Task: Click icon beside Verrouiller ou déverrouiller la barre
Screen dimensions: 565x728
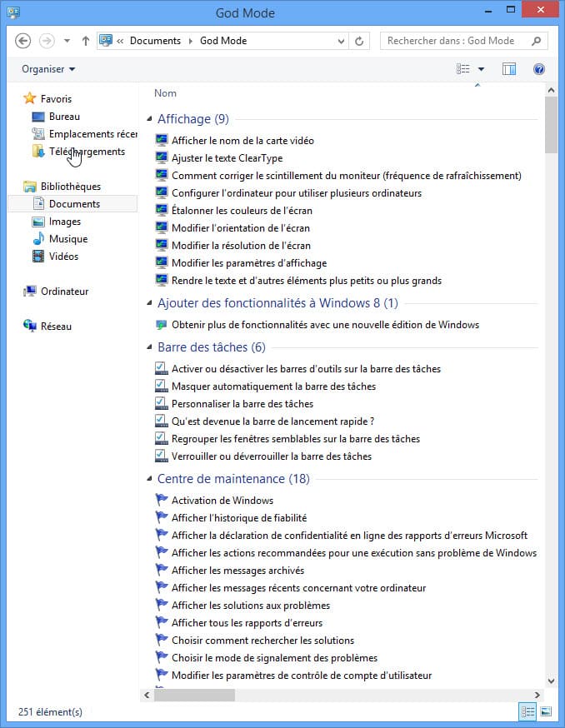Action: point(161,456)
